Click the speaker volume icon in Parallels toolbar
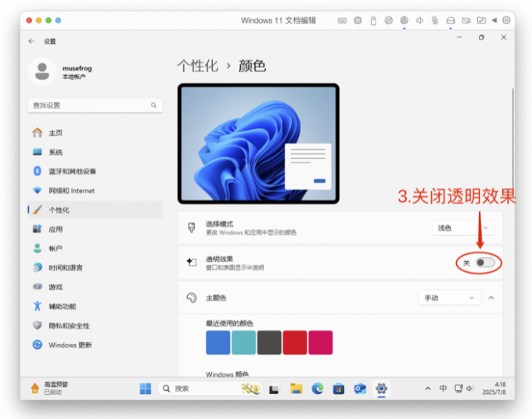 (419, 20)
